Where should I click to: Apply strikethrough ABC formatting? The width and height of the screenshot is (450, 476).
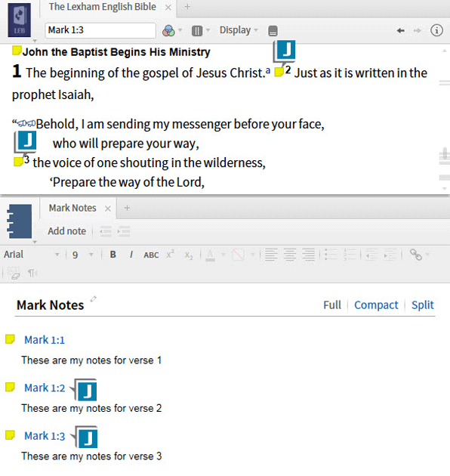coord(151,255)
